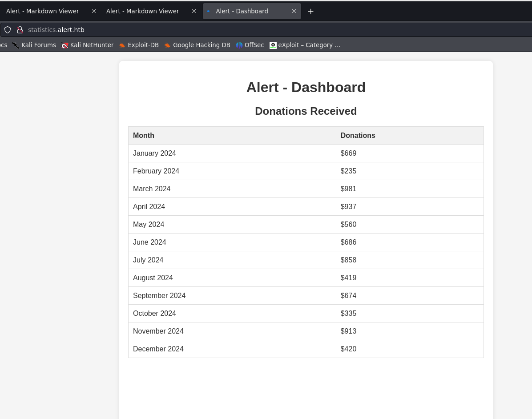This screenshot has height=419, width=532.
Task: Click the tracking protection shield icon
Action: 8,30
